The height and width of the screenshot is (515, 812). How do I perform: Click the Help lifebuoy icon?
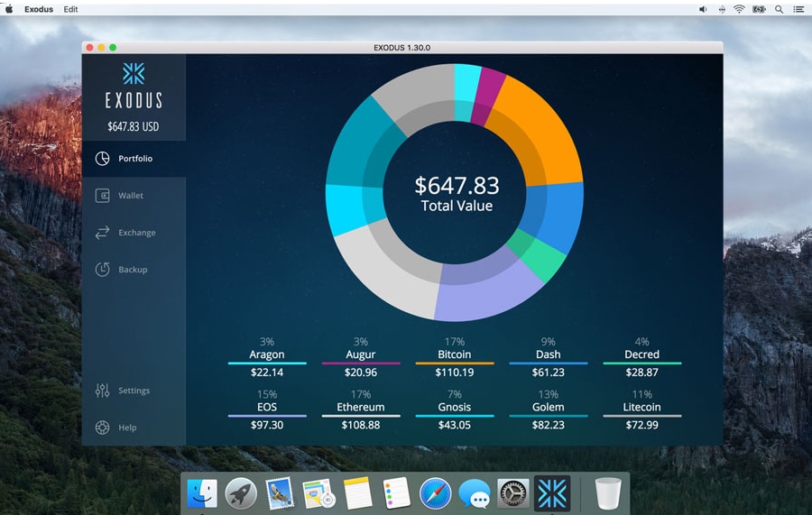[103, 428]
